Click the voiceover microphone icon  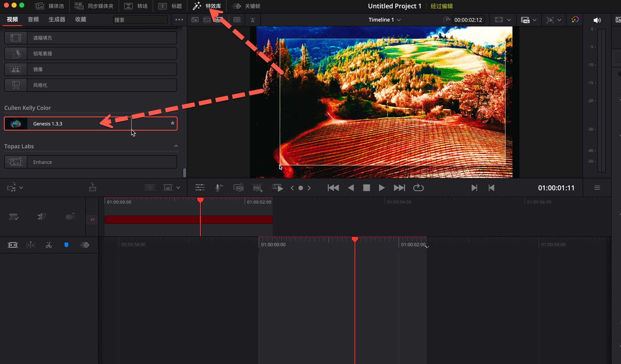(219, 188)
